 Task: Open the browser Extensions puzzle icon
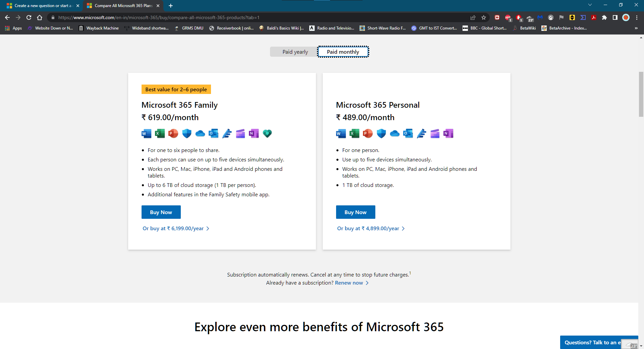coord(604,17)
